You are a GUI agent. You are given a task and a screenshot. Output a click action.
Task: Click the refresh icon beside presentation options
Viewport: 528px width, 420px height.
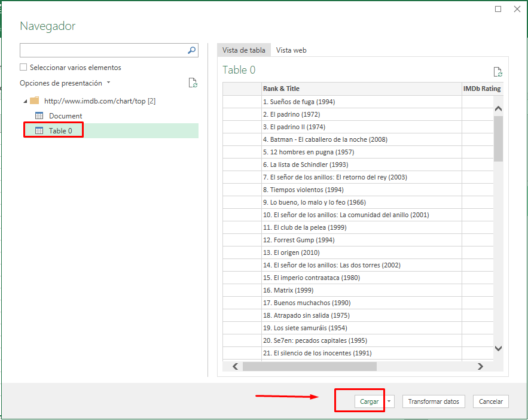(x=193, y=83)
